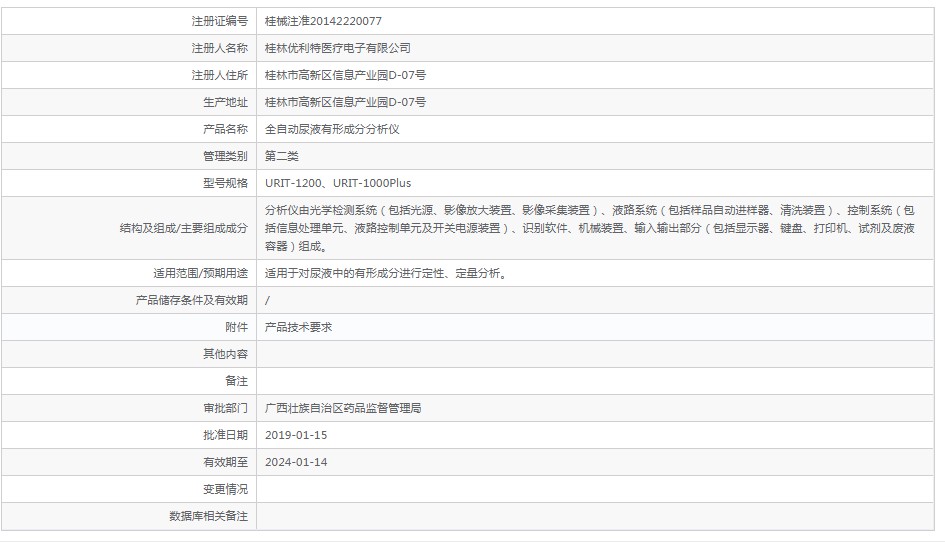This screenshot has height=542, width=945.
Task: Select the 有效期至 label
Action: pyautogui.click(x=225, y=462)
